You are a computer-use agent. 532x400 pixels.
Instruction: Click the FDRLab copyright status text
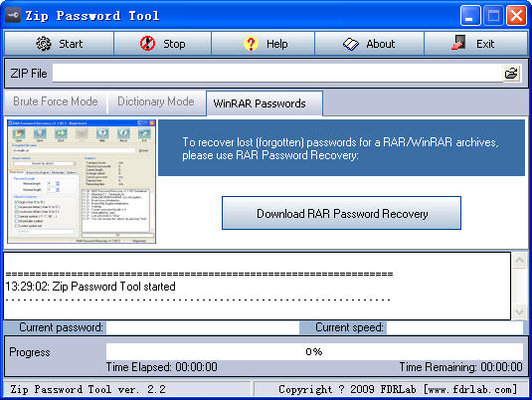pyautogui.click(x=398, y=389)
